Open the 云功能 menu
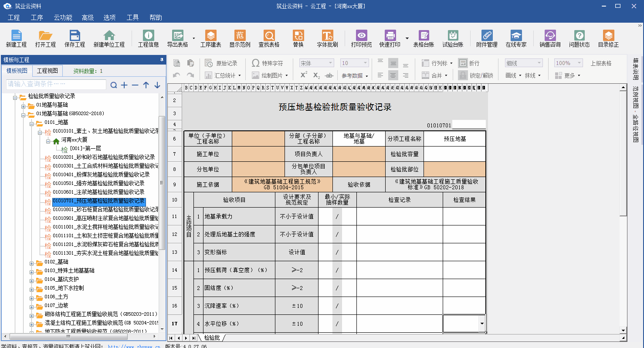 tap(63, 17)
